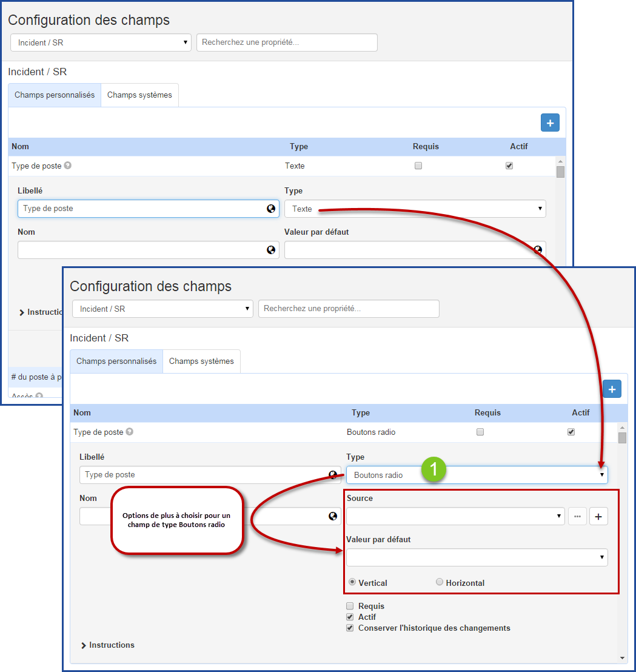Open the Type dropdown showing Boutons radio

[x=477, y=475]
